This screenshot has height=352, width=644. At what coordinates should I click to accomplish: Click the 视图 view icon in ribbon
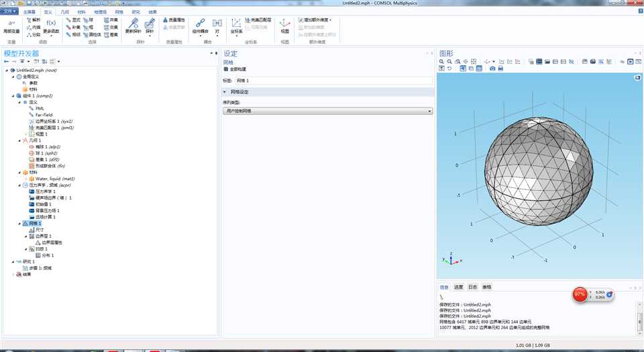coord(284,26)
